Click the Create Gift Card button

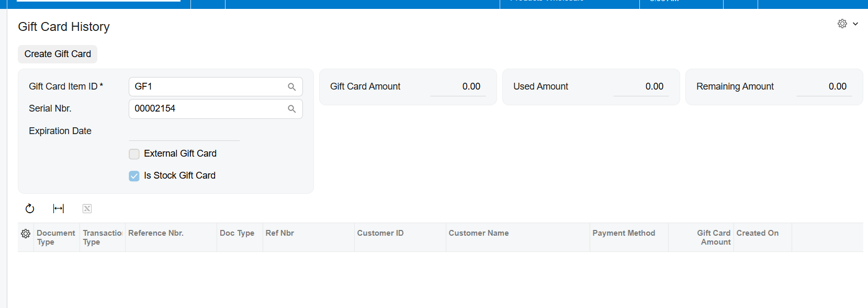click(58, 54)
